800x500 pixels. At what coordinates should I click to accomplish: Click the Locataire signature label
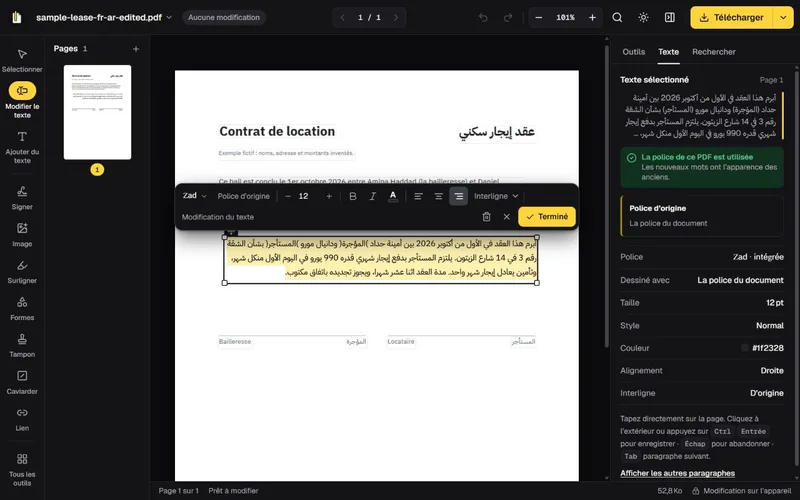pos(401,342)
